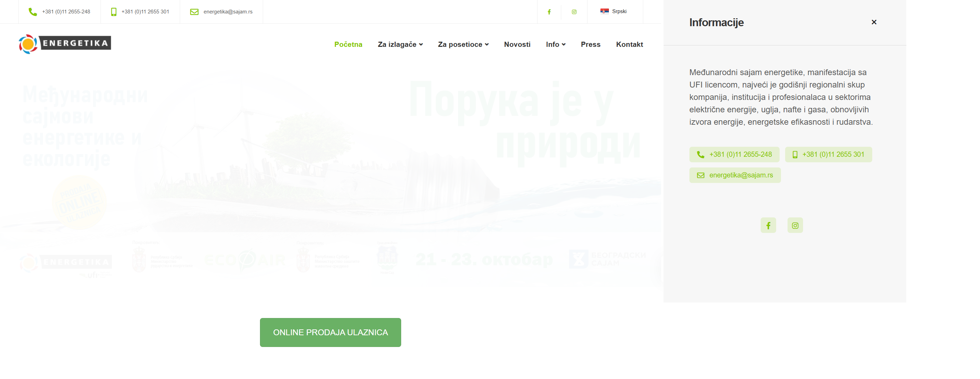Click the Facebook icon in top bar
The height and width of the screenshot is (379, 980).
[x=549, y=12]
